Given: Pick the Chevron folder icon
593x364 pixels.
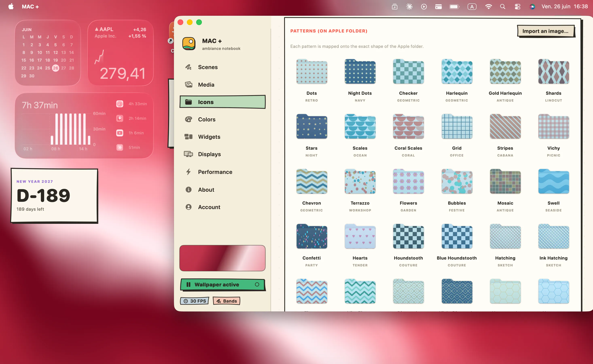Looking at the screenshot, I should coord(312,181).
